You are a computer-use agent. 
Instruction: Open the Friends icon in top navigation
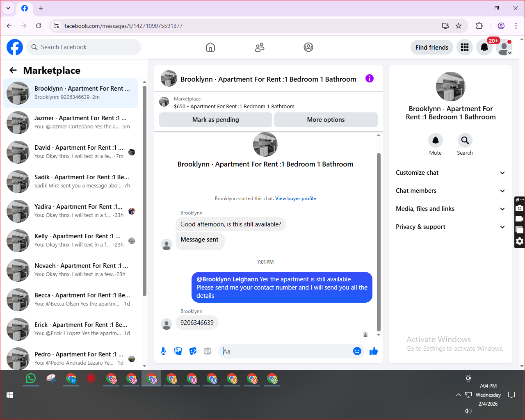pos(260,47)
